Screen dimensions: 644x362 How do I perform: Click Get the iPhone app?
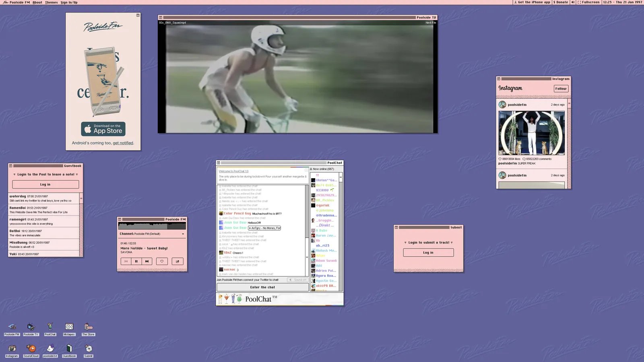pyautogui.click(x=532, y=2)
